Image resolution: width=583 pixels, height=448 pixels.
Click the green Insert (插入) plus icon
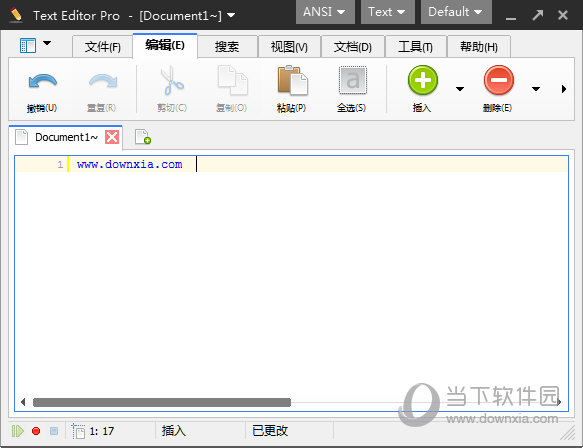click(423, 80)
